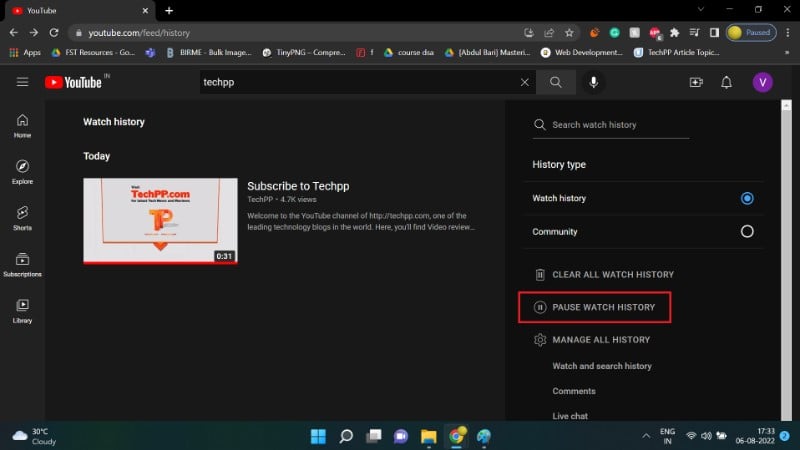The height and width of the screenshot is (450, 800).
Task: Open the Abdul Bari Masteri bookmark
Action: click(487, 52)
